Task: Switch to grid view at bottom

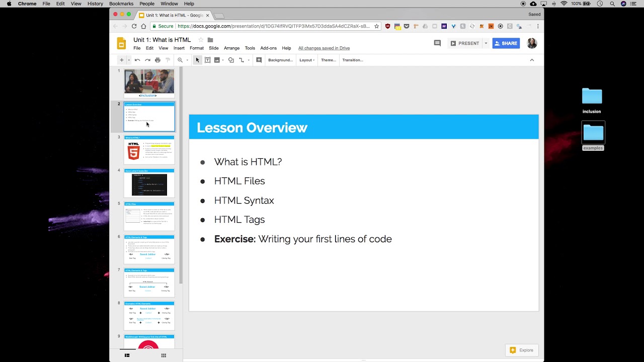Action: pyautogui.click(x=164, y=355)
